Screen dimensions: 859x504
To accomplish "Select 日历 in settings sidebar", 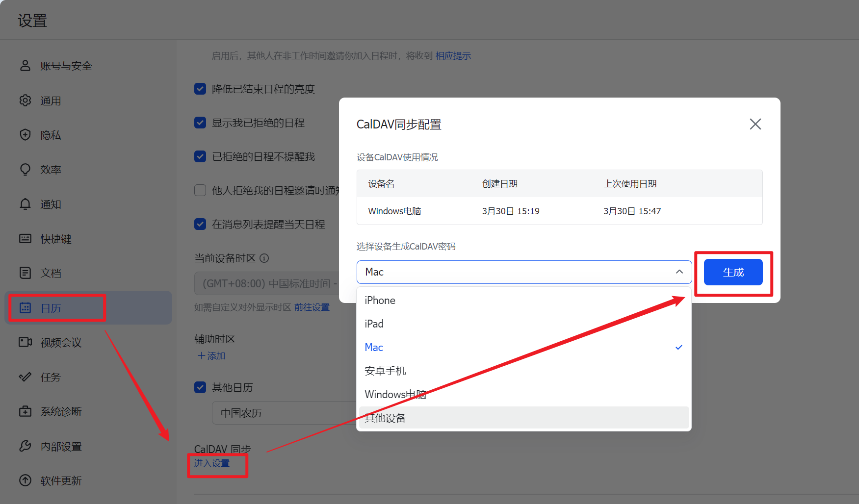I will click(88, 308).
